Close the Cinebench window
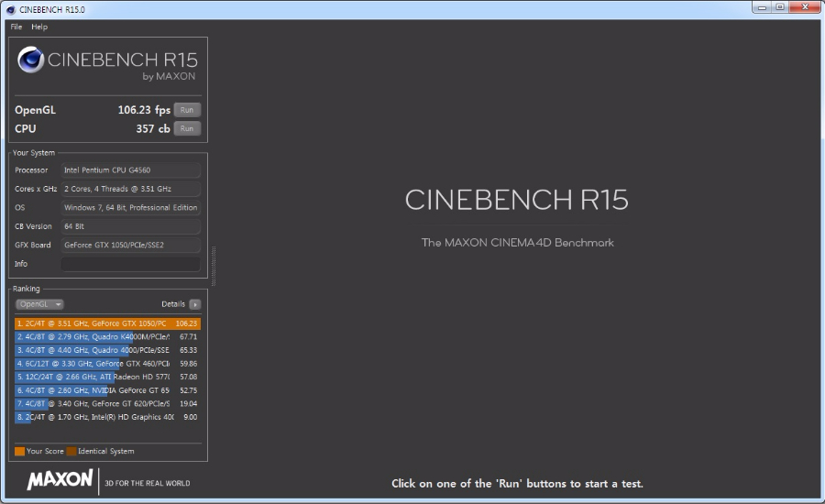This screenshot has width=825, height=504. pos(805,7)
